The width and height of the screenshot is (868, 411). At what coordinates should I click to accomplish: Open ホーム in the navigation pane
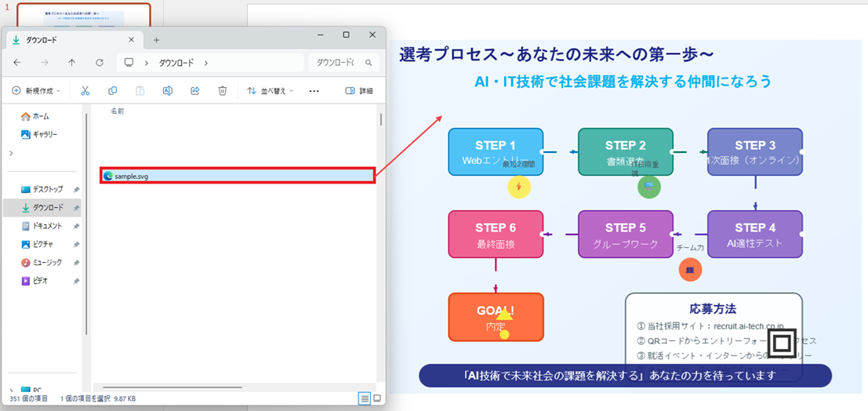point(35,116)
